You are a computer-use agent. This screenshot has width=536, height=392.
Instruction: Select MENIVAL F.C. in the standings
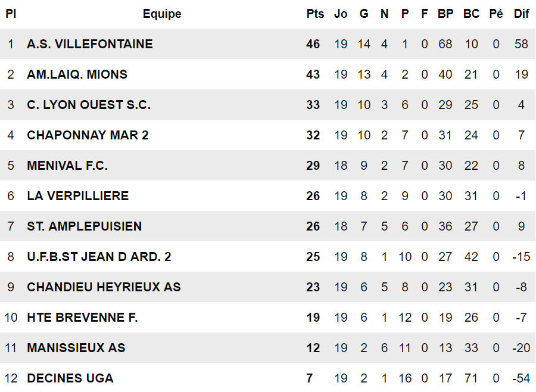coord(67,166)
